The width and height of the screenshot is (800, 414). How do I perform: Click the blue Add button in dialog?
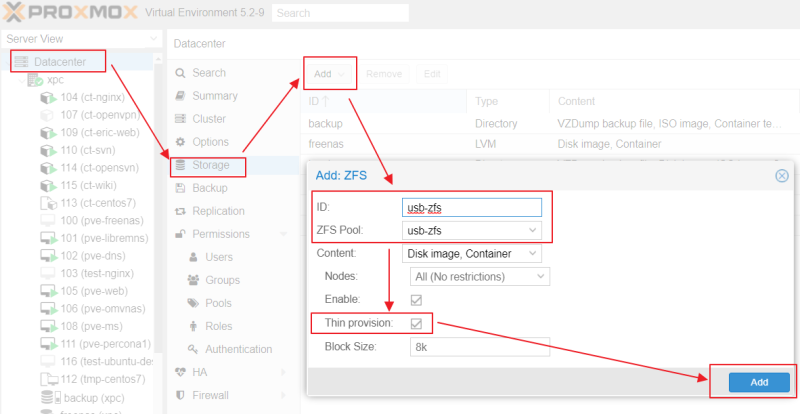[x=759, y=382]
